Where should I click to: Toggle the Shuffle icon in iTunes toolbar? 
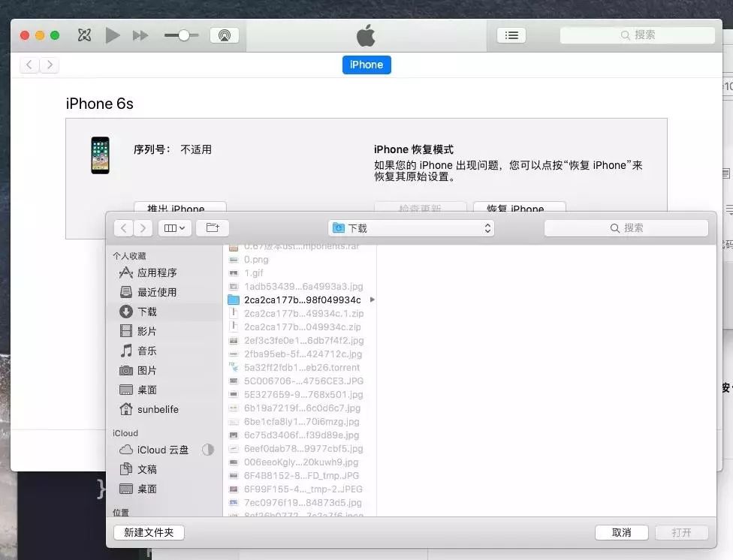tap(83, 35)
